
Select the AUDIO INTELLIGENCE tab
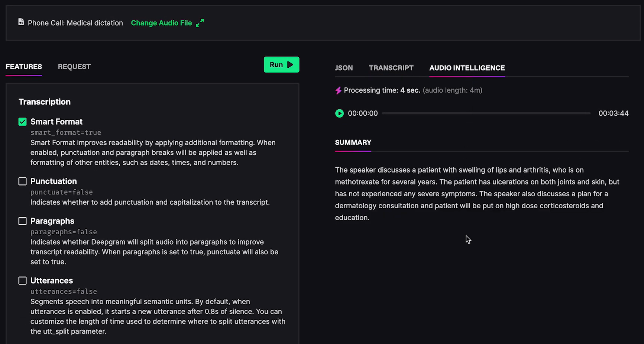(467, 68)
